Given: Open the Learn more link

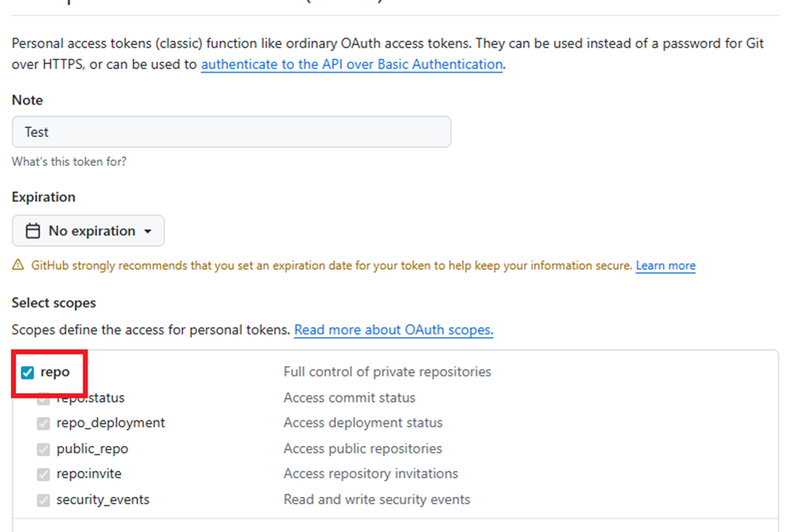Looking at the screenshot, I should coord(666,266).
